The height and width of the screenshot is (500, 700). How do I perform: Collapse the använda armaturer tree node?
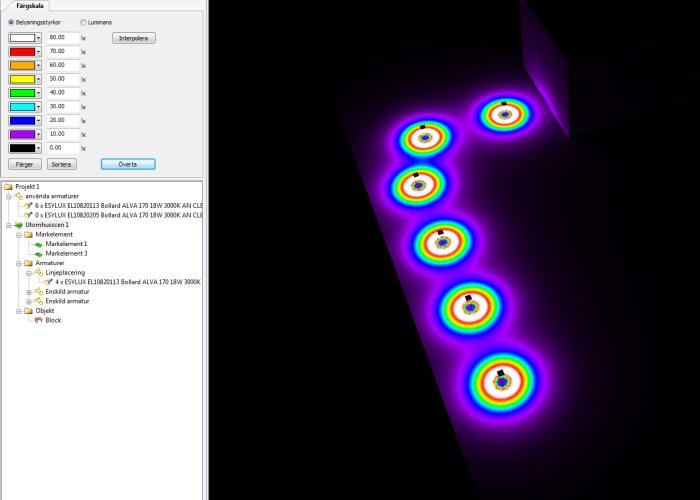[8, 196]
